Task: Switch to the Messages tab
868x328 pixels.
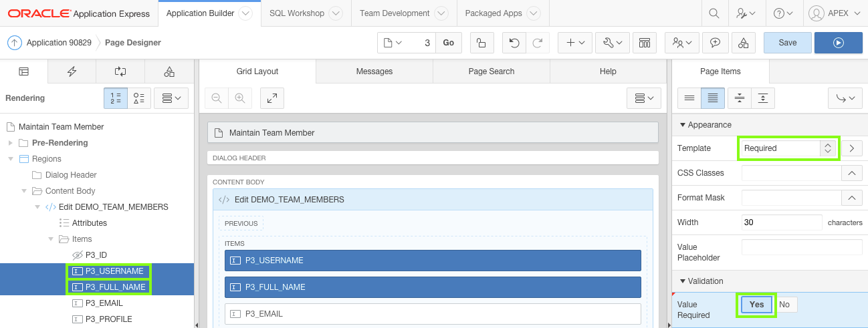Action: click(x=374, y=71)
